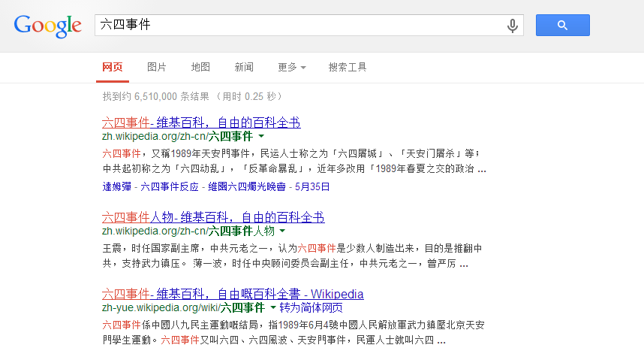Open the 六四事件人物 - 维基百科 result

213,217
